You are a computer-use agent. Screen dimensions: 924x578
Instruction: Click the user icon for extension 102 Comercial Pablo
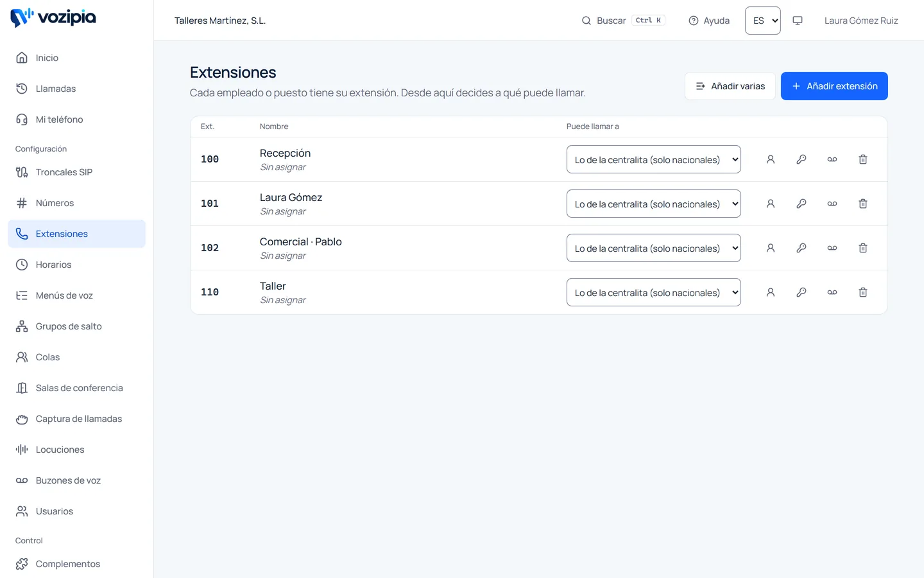click(771, 248)
